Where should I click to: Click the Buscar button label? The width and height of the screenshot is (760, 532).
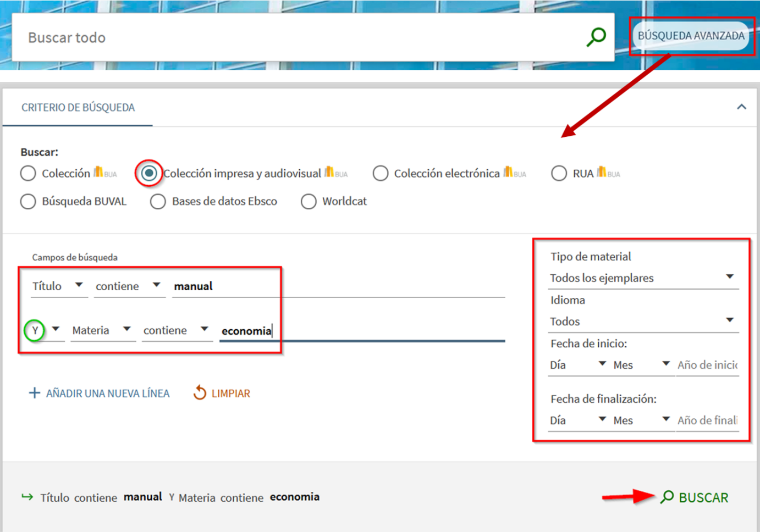tap(703, 497)
